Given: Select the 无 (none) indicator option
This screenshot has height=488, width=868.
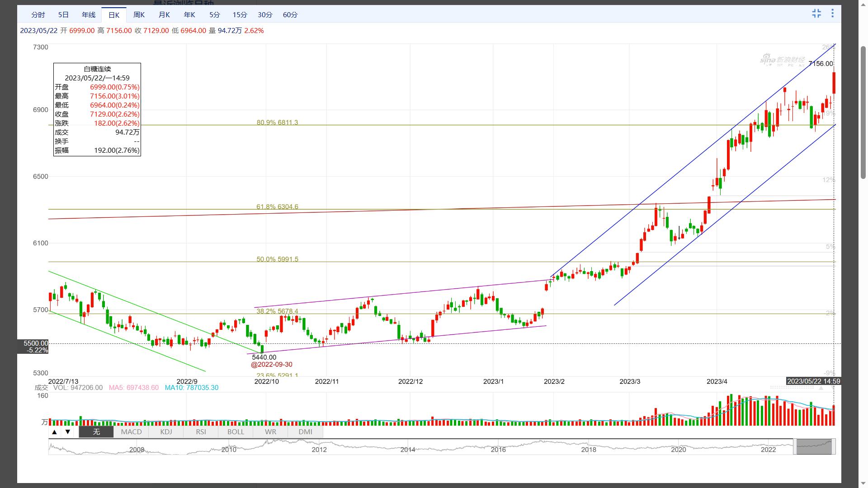Looking at the screenshot, I should [x=96, y=432].
